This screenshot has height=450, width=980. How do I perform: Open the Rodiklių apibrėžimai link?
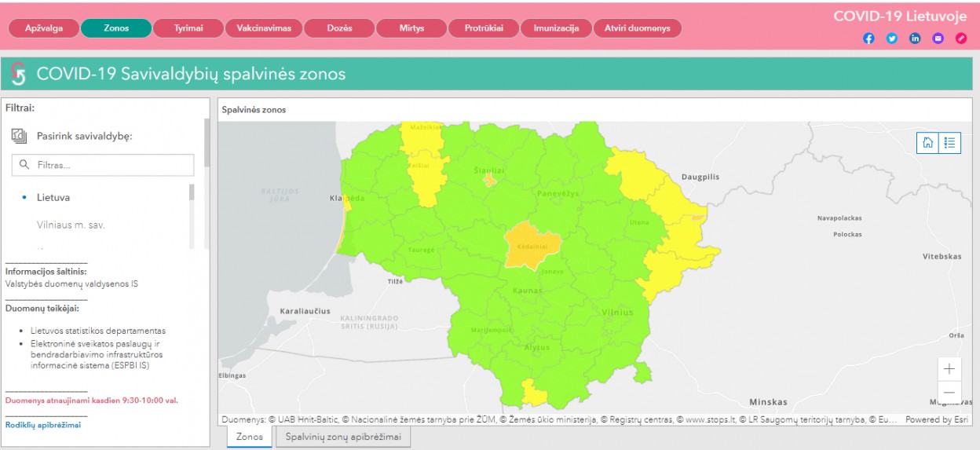43,425
